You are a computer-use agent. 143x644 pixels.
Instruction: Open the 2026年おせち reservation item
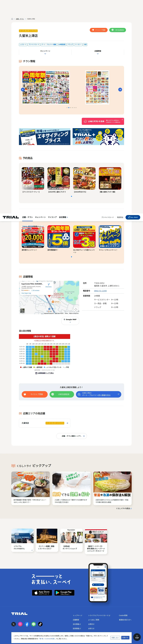[84, 180]
